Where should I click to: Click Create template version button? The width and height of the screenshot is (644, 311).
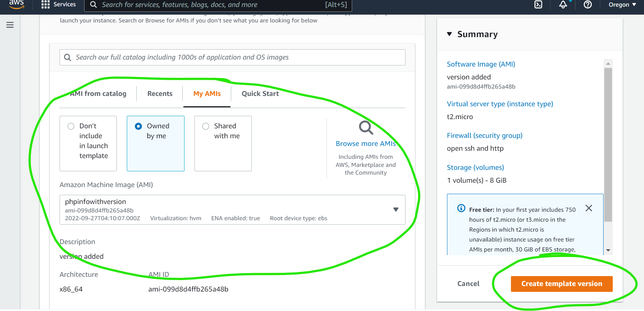click(561, 284)
